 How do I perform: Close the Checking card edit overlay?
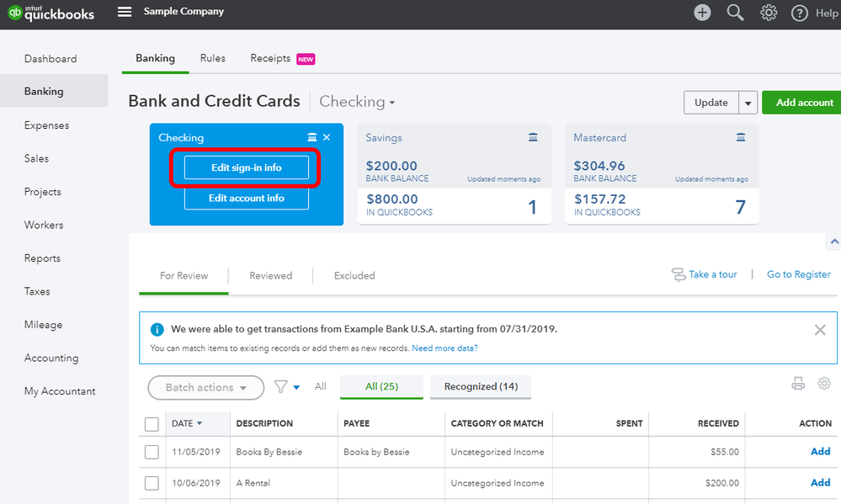click(x=327, y=137)
